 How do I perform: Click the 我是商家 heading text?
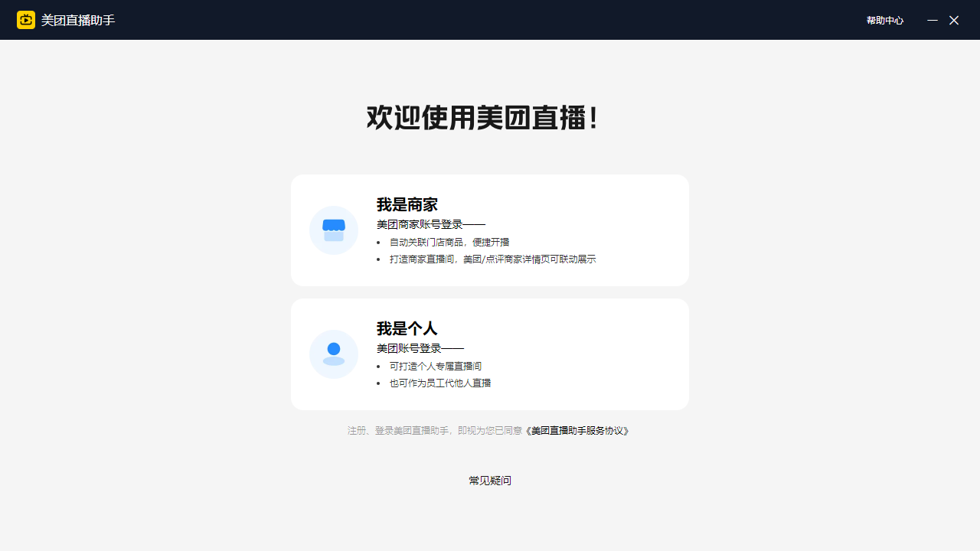point(407,205)
